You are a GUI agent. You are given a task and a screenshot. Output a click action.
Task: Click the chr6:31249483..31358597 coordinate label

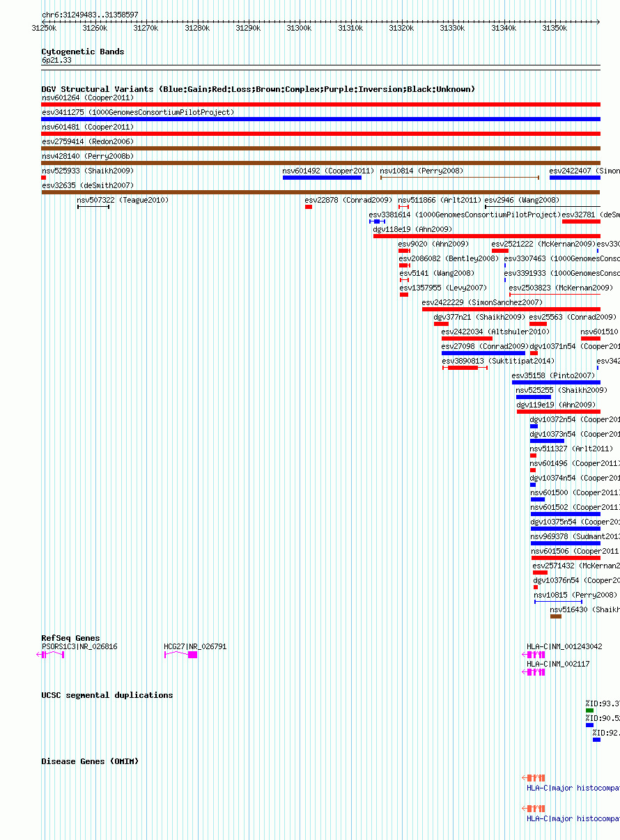coord(90,14)
